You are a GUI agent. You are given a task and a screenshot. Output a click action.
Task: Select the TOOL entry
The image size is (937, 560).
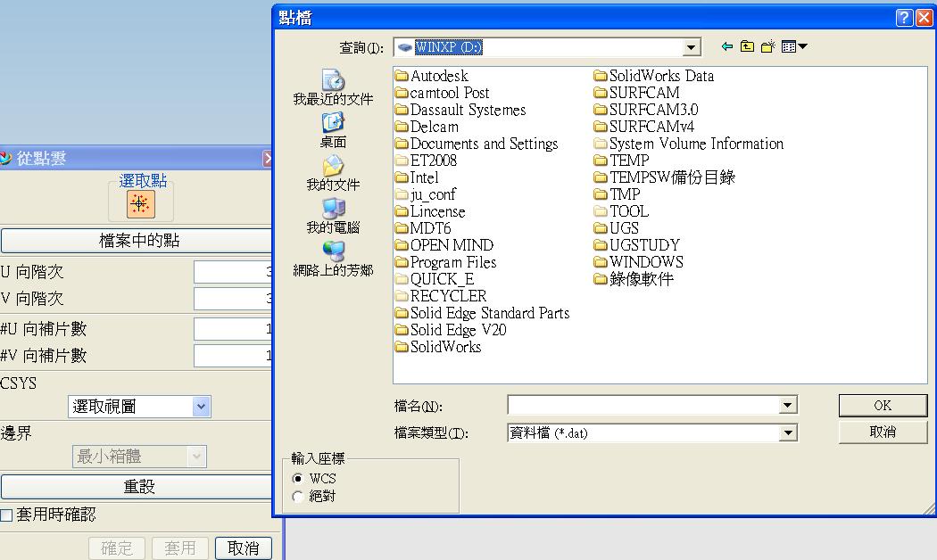621,211
